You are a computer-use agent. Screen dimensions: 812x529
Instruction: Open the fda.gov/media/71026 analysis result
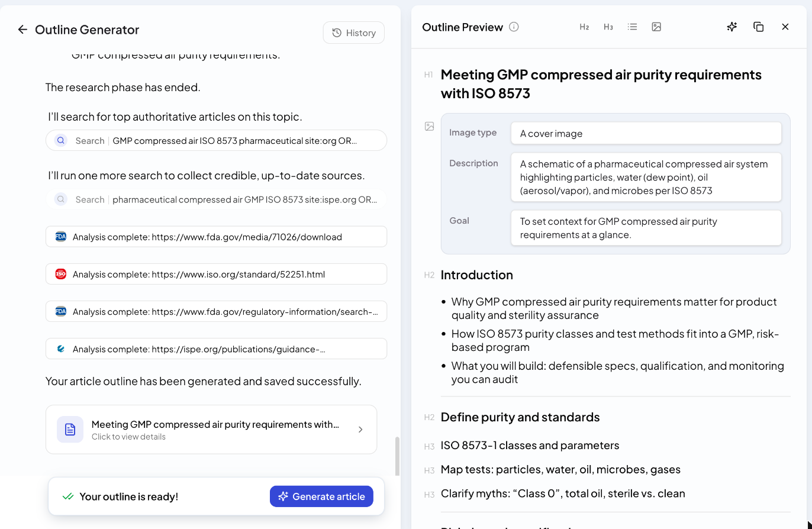pyautogui.click(x=216, y=237)
